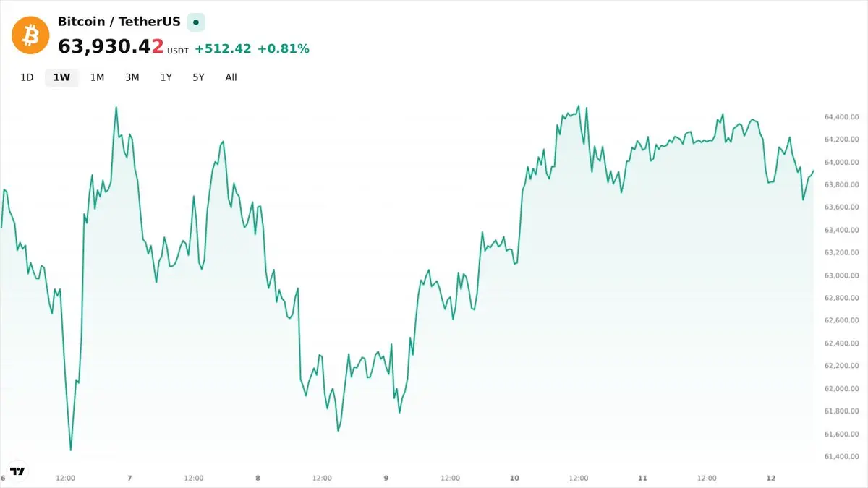Choose the 1Y time range
The width and height of the screenshot is (868, 488).
click(x=166, y=77)
